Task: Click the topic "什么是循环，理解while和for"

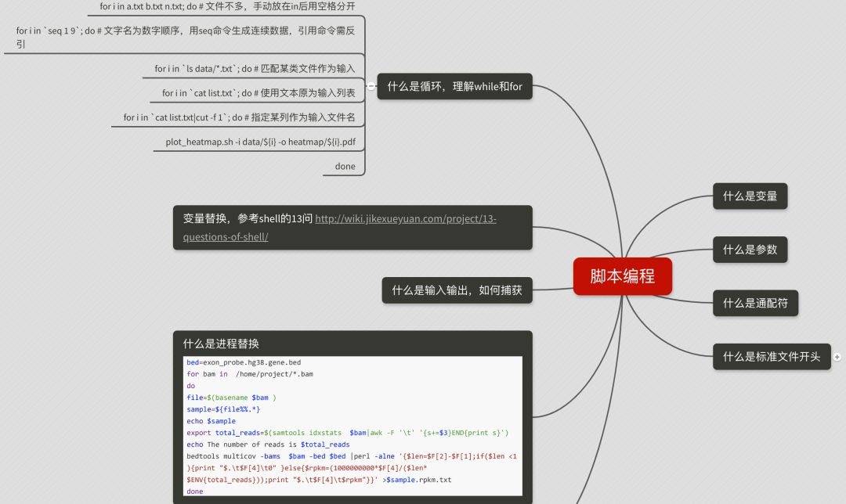Action: click(456, 86)
